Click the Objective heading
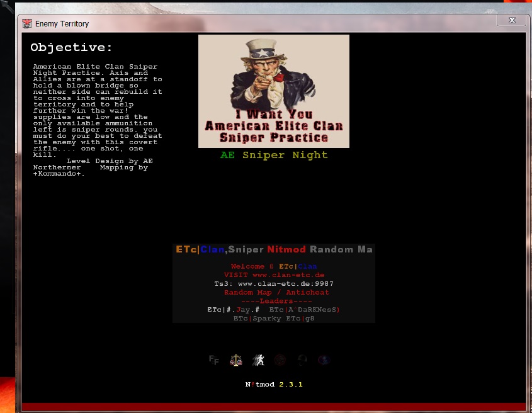 click(72, 48)
